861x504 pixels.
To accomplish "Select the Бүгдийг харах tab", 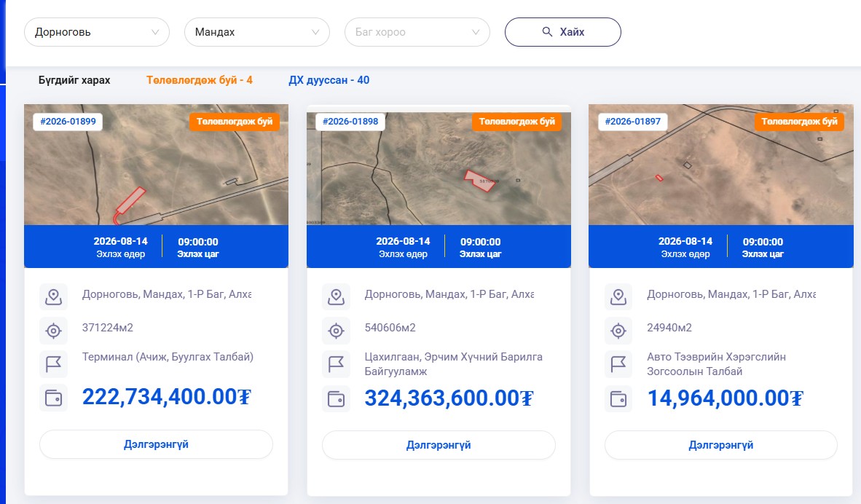I will tap(74, 80).
